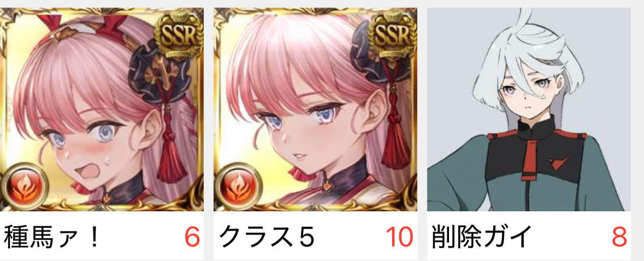Click the fire element icon on クラス５ card
Viewport: 644px width, 261px height.
238,186
